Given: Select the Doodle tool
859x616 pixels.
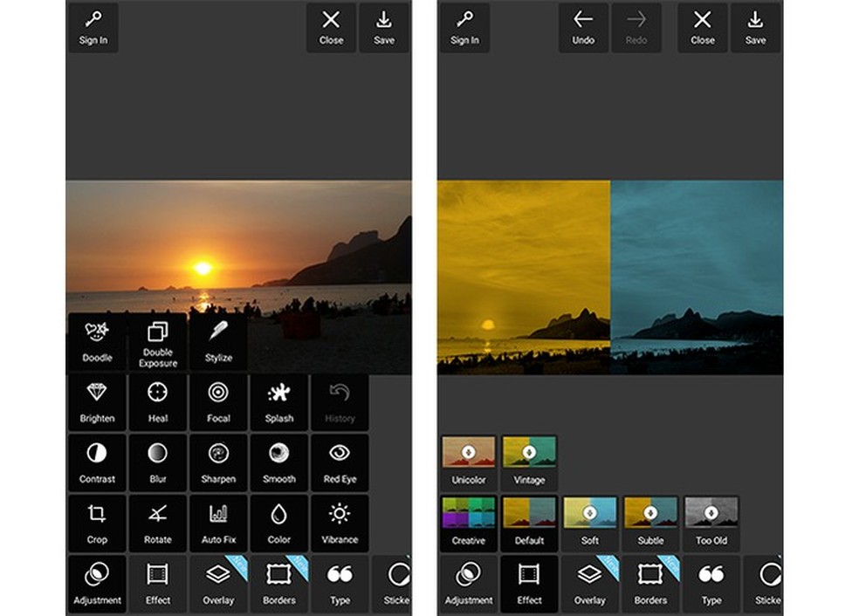Looking at the screenshot, I should point(96,341).
